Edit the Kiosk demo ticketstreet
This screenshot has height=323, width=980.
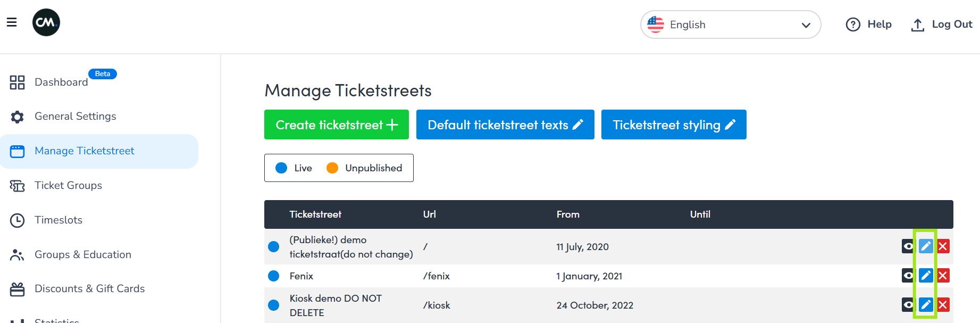(x=926, y=305)
